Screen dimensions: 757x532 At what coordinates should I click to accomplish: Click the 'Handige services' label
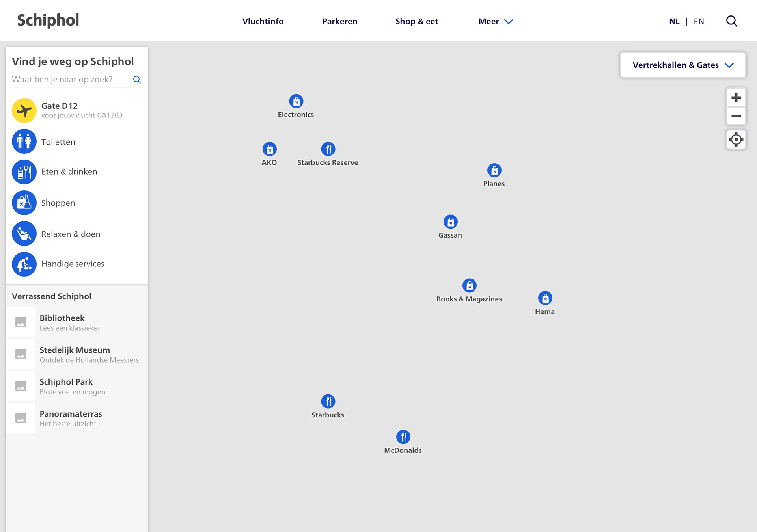tap(73, 264)
